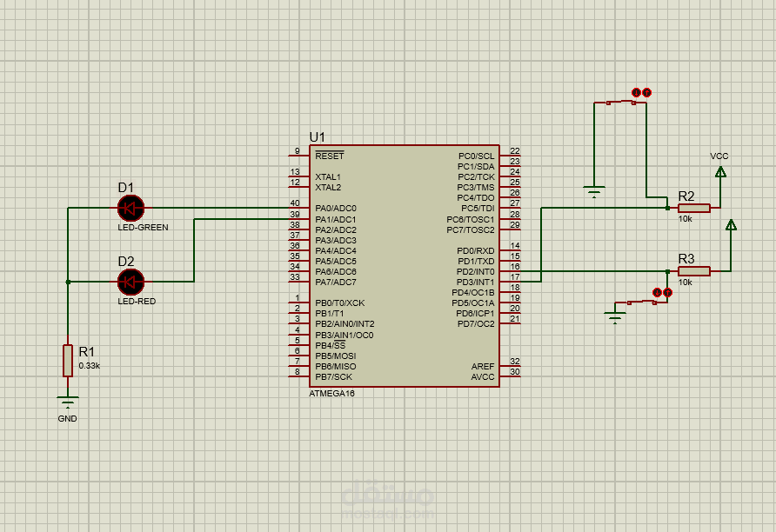Screen dimensions: 776x532
Task: Click the 10k value under R3
Action: pos(685,283)
